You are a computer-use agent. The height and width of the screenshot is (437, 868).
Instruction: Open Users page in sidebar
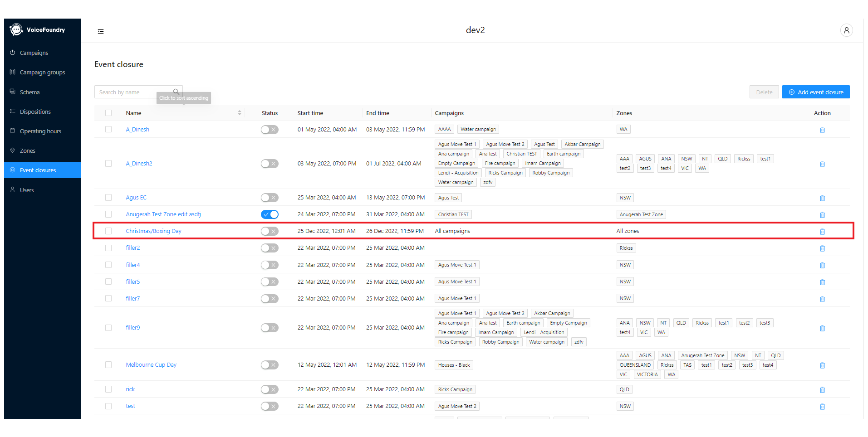pos(43,190)
